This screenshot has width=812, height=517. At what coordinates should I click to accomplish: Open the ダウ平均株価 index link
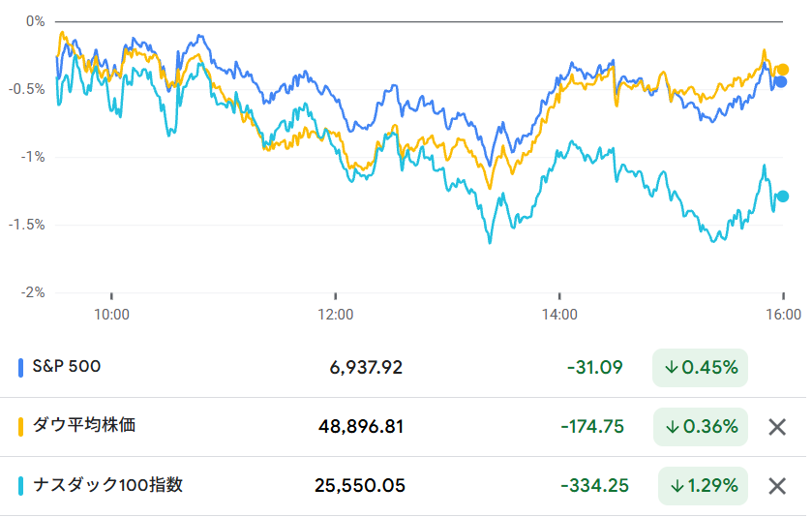pyautogui.click(x=84, y=426)
